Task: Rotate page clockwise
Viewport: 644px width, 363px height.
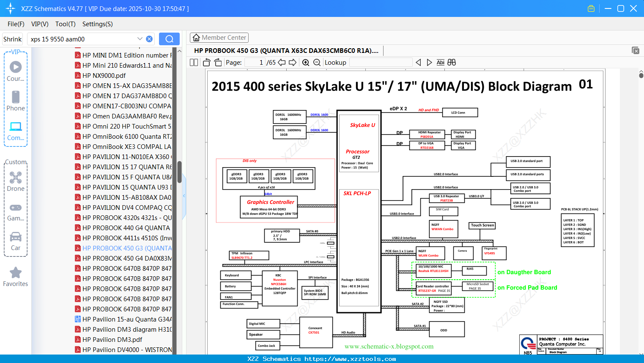Action: pyautogui.click(x=218, y=62)
